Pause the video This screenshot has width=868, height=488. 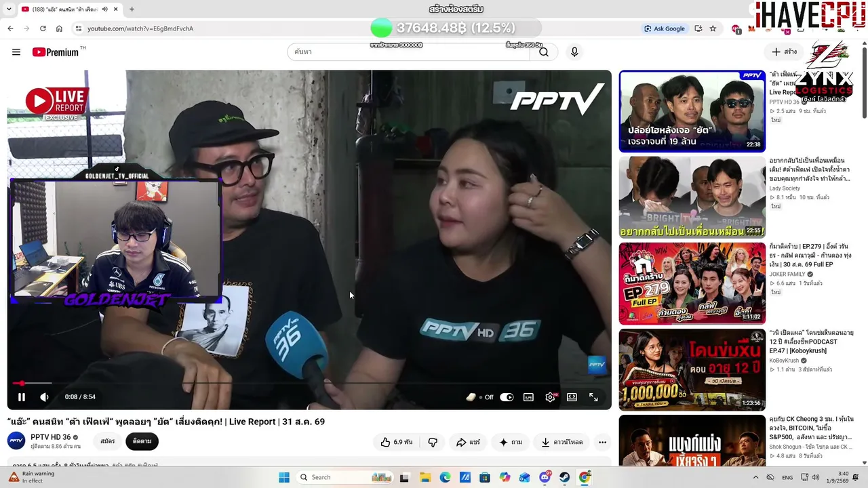click(x=22, y=397)
